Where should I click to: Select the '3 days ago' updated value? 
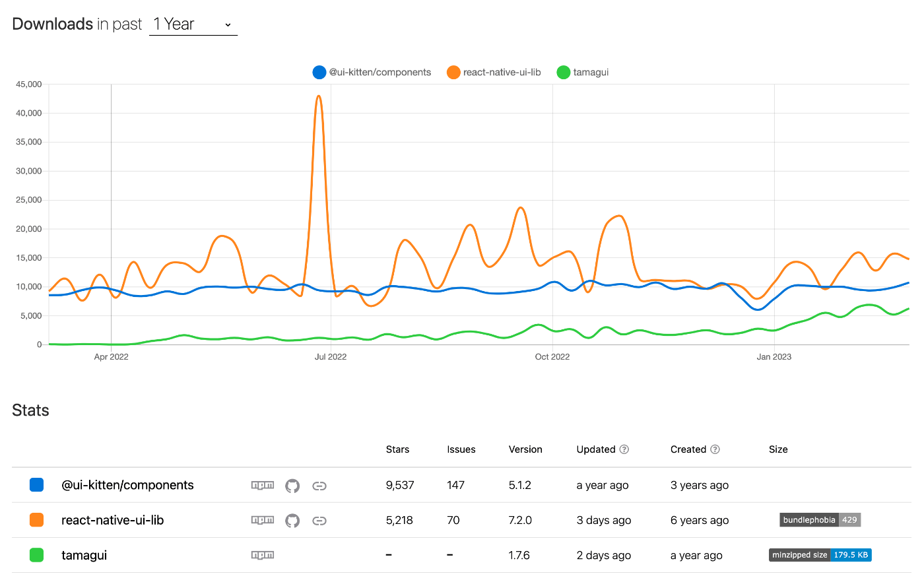[x=604, y=520]
